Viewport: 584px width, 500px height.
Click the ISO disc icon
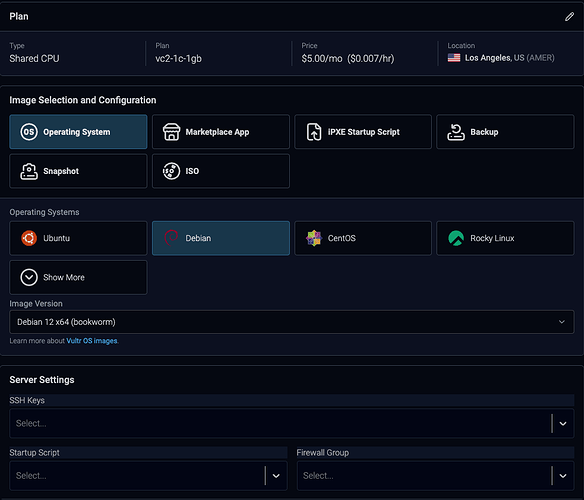pyautogui.click(x=171, y=171)
